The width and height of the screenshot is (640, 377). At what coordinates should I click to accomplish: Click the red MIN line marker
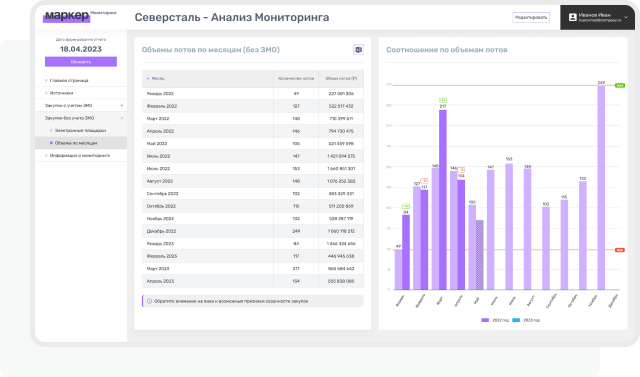pos(620,250)
